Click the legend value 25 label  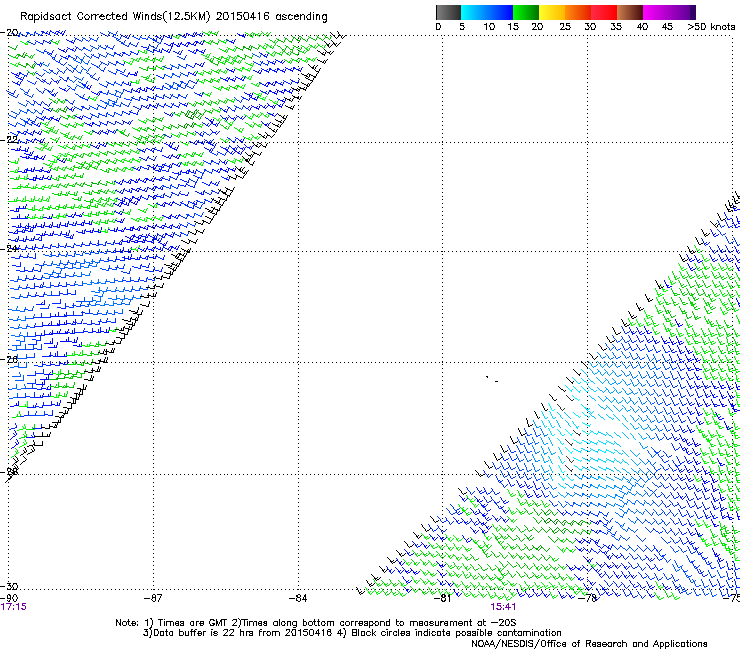point(565,27)
